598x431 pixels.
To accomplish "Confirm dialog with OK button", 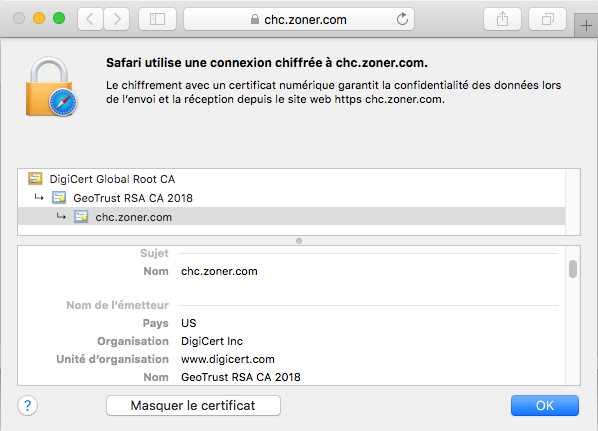I will coord(545,405).
